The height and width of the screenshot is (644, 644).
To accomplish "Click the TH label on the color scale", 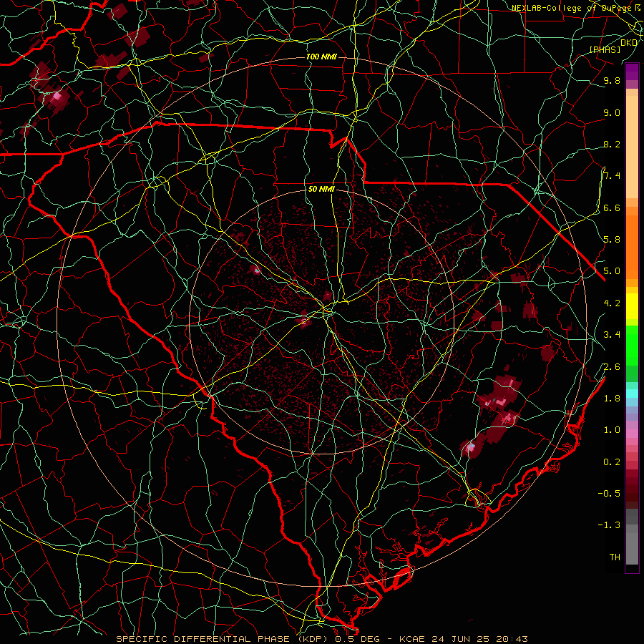I will [615, 557].
